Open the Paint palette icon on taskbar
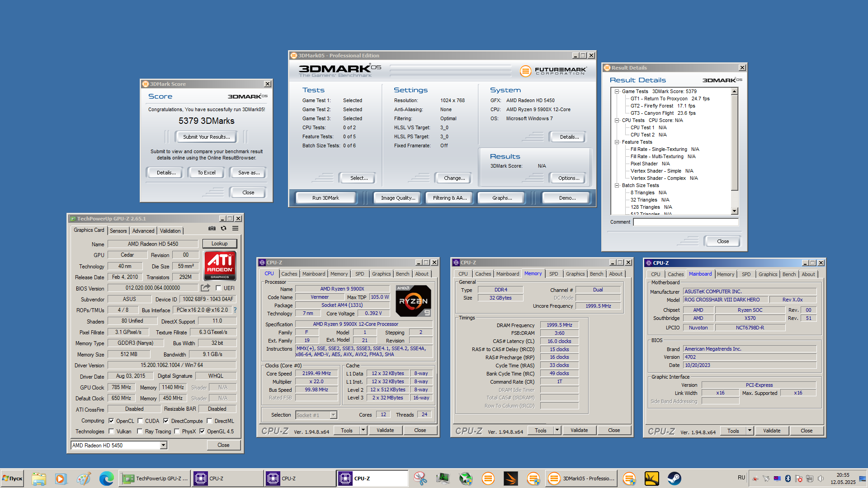The height and width of the screenshot is (488, 868). [83, 479]
